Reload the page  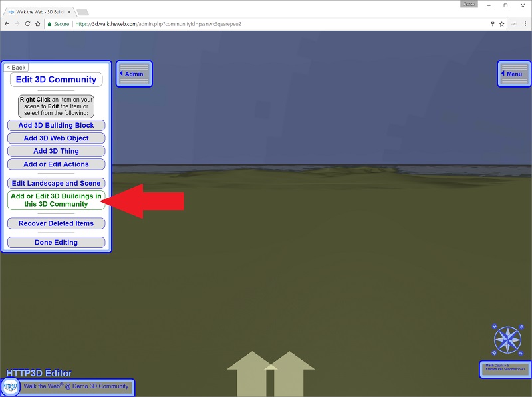coord(27,24)
